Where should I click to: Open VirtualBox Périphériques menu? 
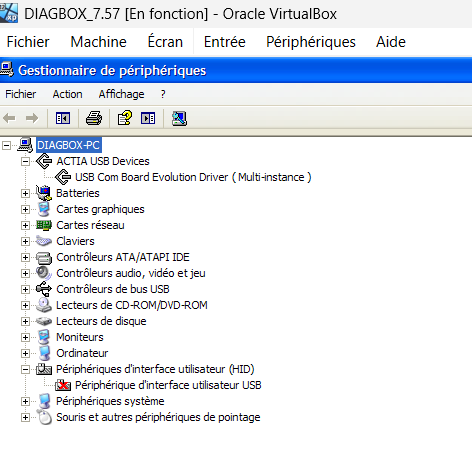(x=311, y=42)
